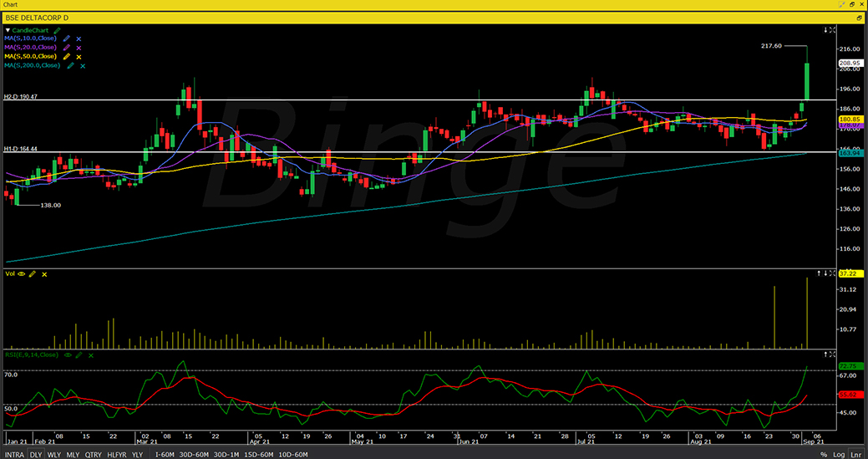Move the RSI panel up
The height and width of the screenshot is (459, 868).
(x=825, y=354)
